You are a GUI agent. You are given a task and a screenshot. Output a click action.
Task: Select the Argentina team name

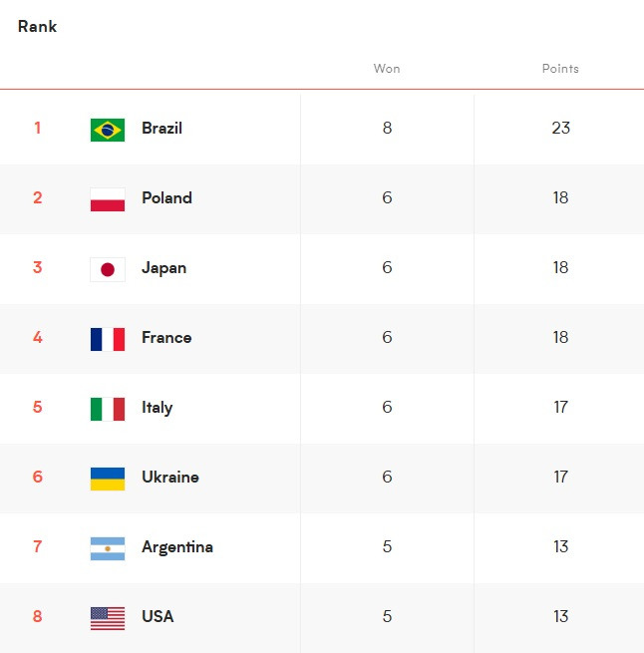177,547
